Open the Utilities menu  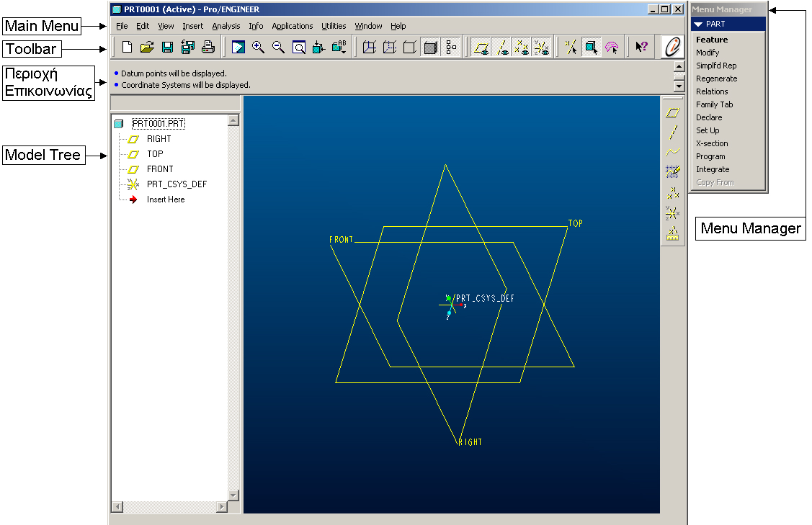coord(334,26)
